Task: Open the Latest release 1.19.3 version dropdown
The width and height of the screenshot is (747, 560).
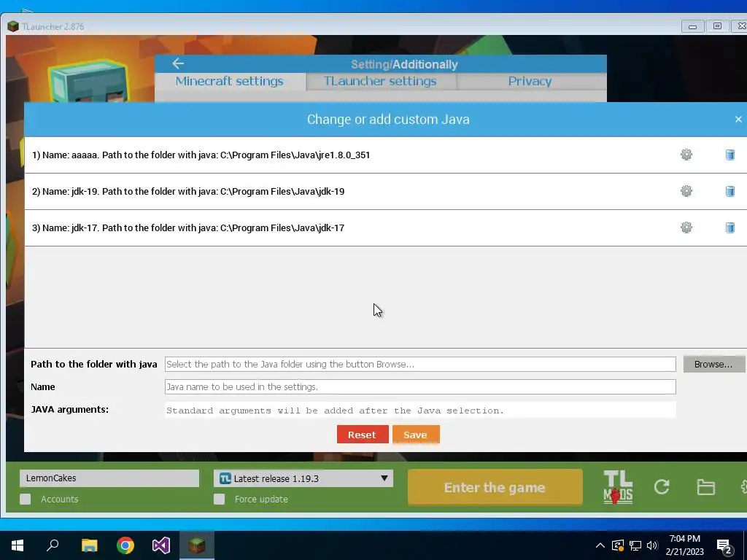Action: coord(303,478)
